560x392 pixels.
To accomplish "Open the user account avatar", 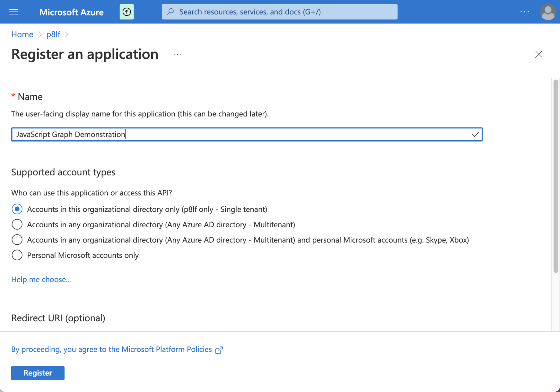I will tap(547, 12).
